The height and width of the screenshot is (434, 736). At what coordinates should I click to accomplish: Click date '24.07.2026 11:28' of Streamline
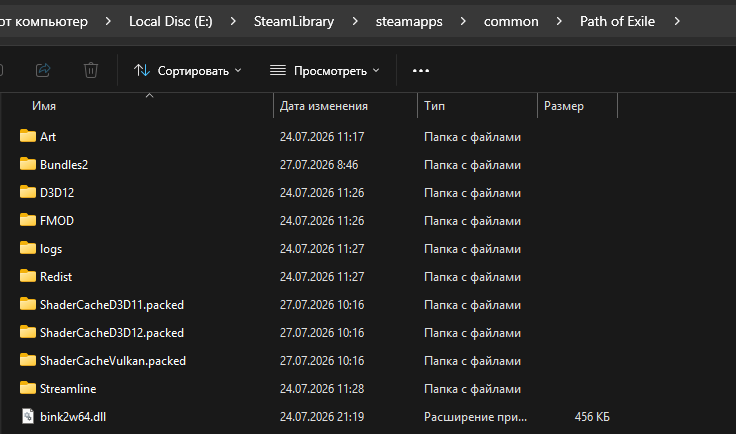click(x=322, y=389)
